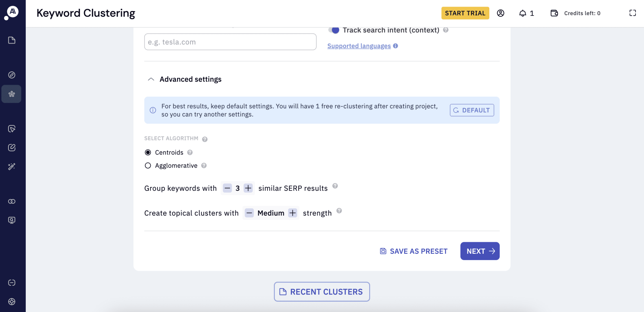Open RECENT CLUSTERS
The height and width of the screenshot is (312, 644).
coord(321,292)
